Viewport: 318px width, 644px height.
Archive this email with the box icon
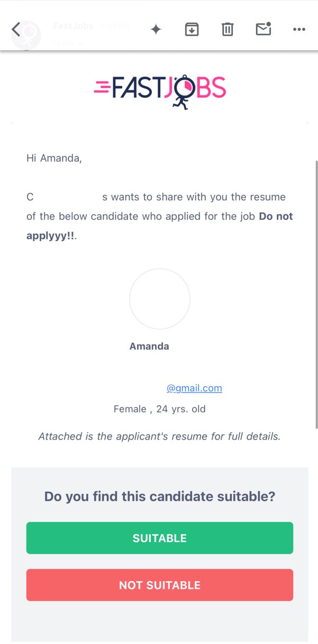coord(192,30)
